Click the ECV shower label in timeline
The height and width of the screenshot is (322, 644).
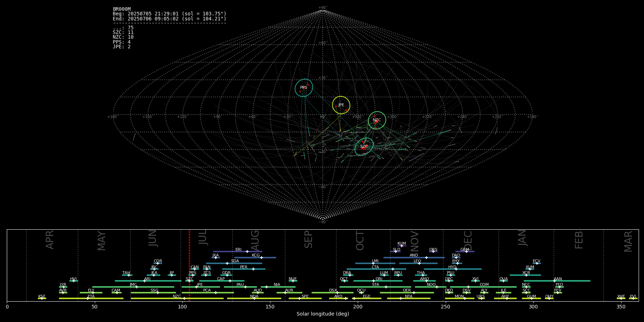point(537,261)
